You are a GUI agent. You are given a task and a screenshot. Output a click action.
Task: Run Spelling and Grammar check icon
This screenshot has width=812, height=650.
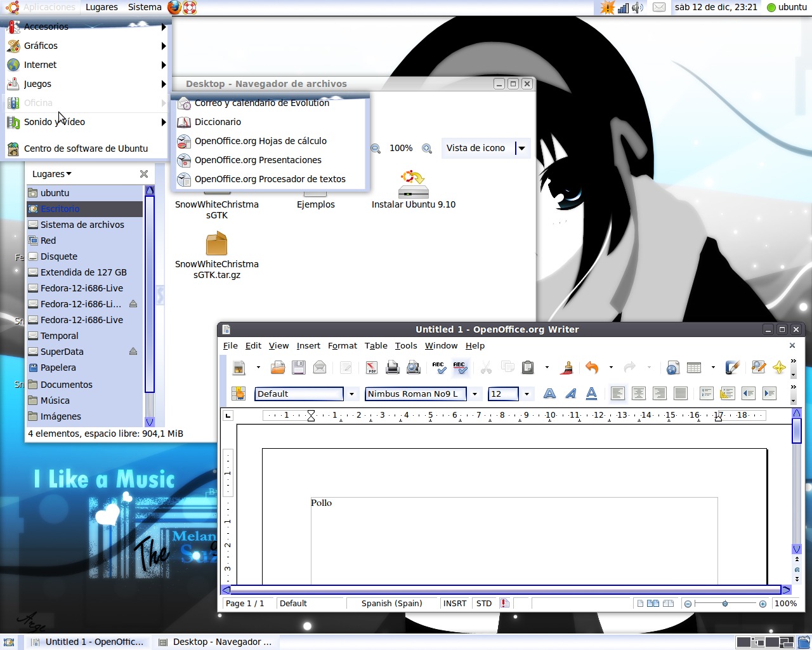point(439,368)
